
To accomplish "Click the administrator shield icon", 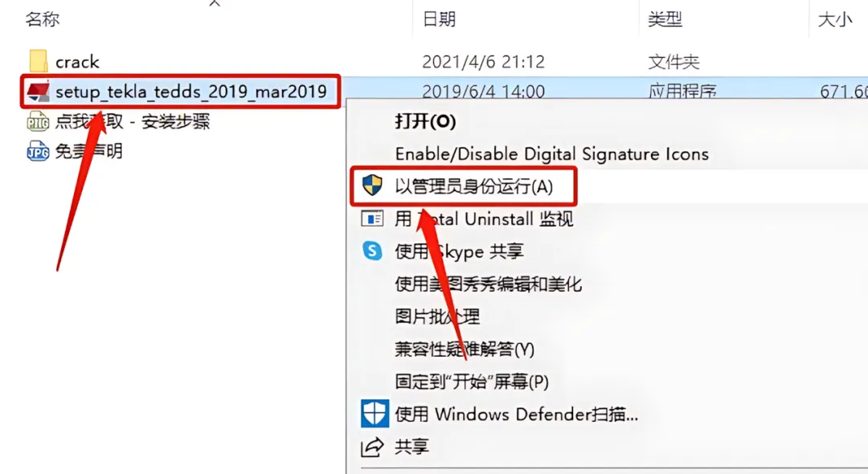I will [x=372, y=186].
